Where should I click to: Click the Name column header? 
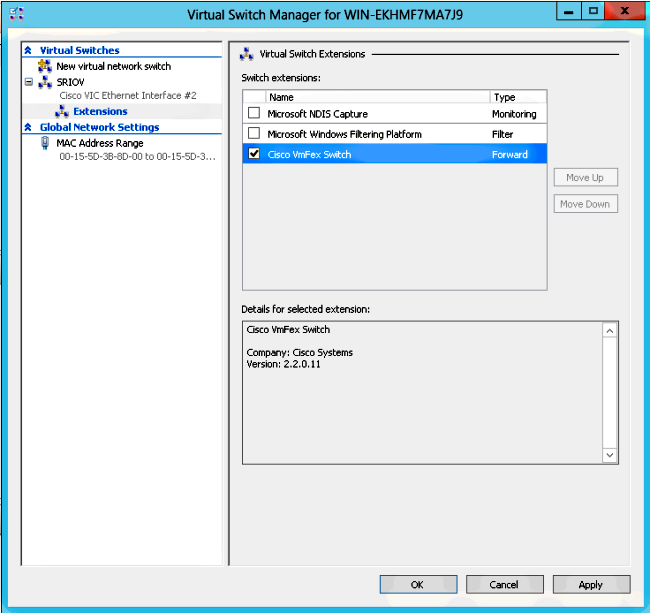pyautogui.click(x=378, y=97)
